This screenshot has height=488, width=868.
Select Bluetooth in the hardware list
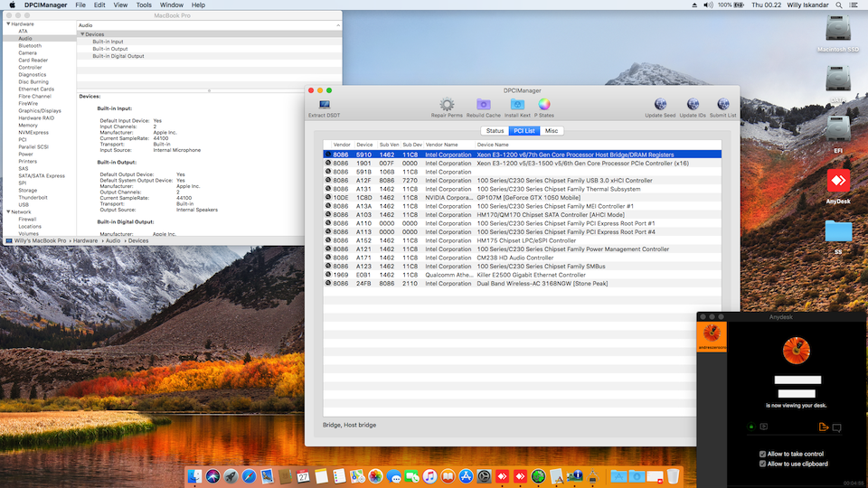30,45
